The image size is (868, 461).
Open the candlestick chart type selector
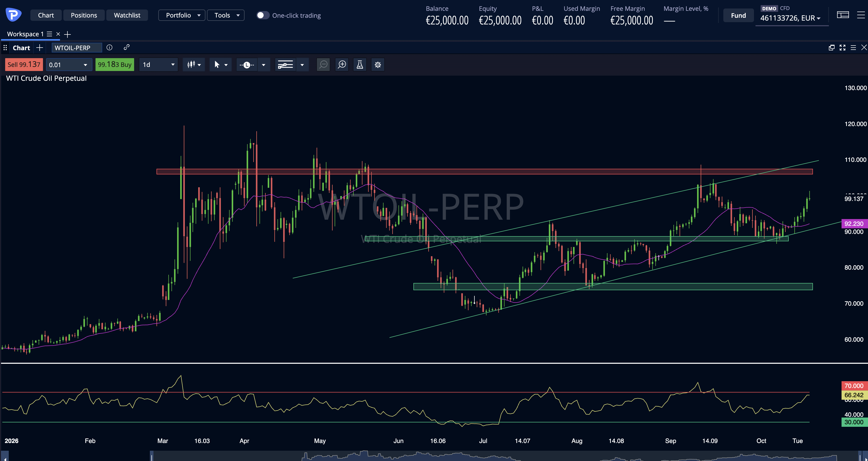point(194,65)
